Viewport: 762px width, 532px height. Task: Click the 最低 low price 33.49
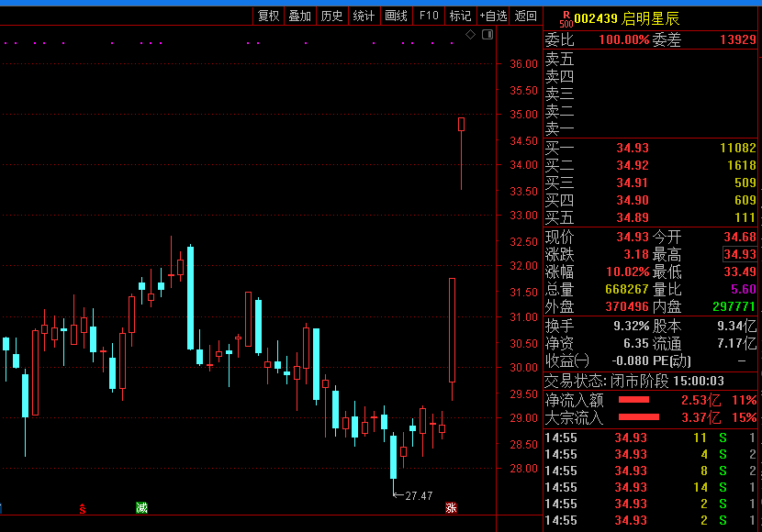740,272
